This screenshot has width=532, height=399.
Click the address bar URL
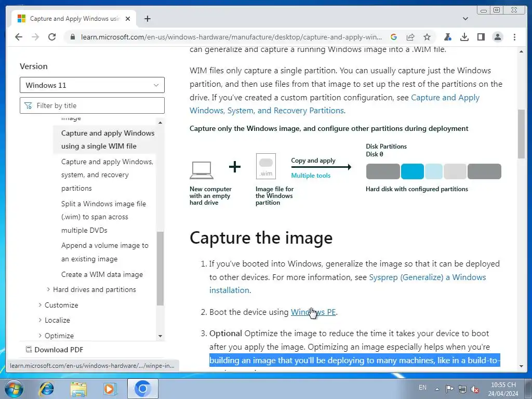(231, 37)
